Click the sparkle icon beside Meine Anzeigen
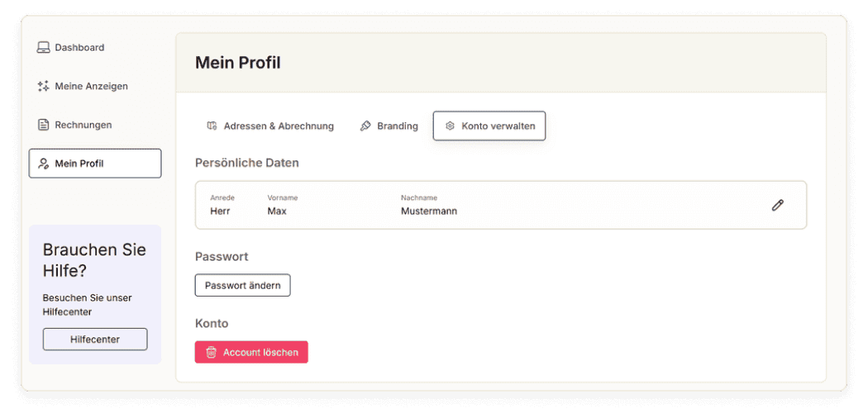Screen dimensions: 868x418 coord(43,86)
